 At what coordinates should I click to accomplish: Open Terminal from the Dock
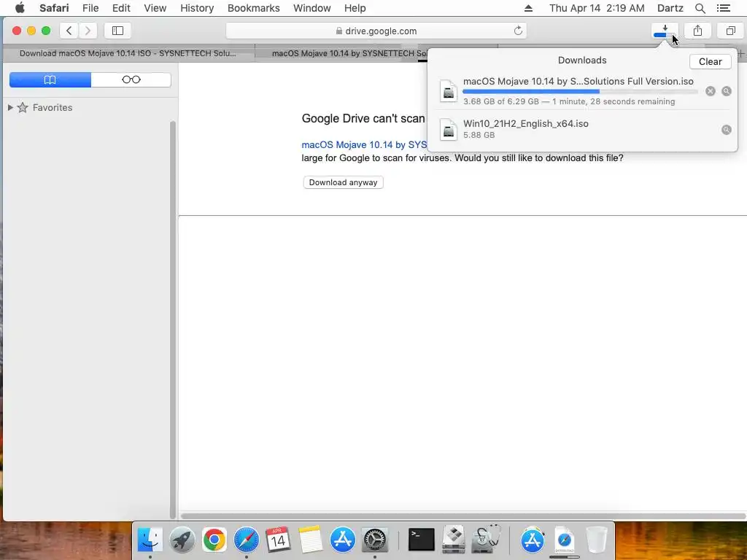pyautogui.click(x=422, y=540)
